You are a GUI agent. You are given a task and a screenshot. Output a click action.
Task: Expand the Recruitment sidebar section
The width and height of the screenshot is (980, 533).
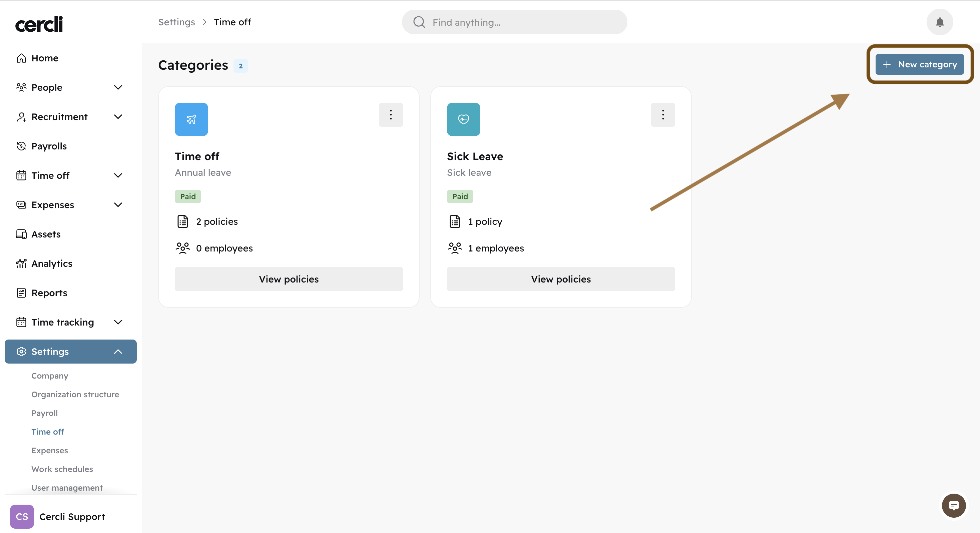click(x=118, y=117)
